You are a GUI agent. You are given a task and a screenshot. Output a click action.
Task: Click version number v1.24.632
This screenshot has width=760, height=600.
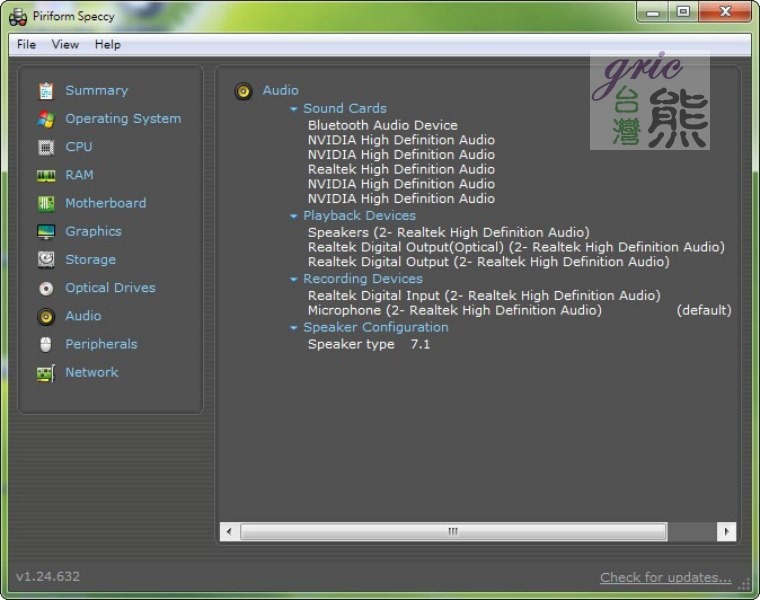[x=48, y=577]
